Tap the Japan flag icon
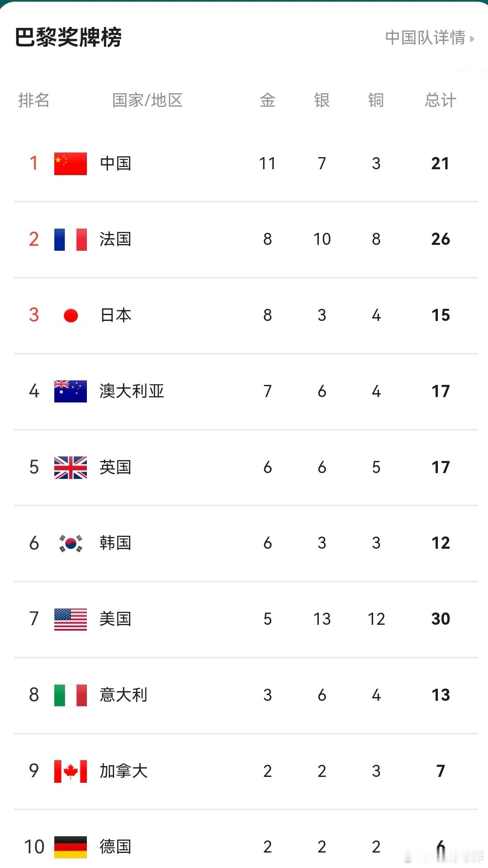This screenshot has width=488, height=868. [x=71, y=316]
